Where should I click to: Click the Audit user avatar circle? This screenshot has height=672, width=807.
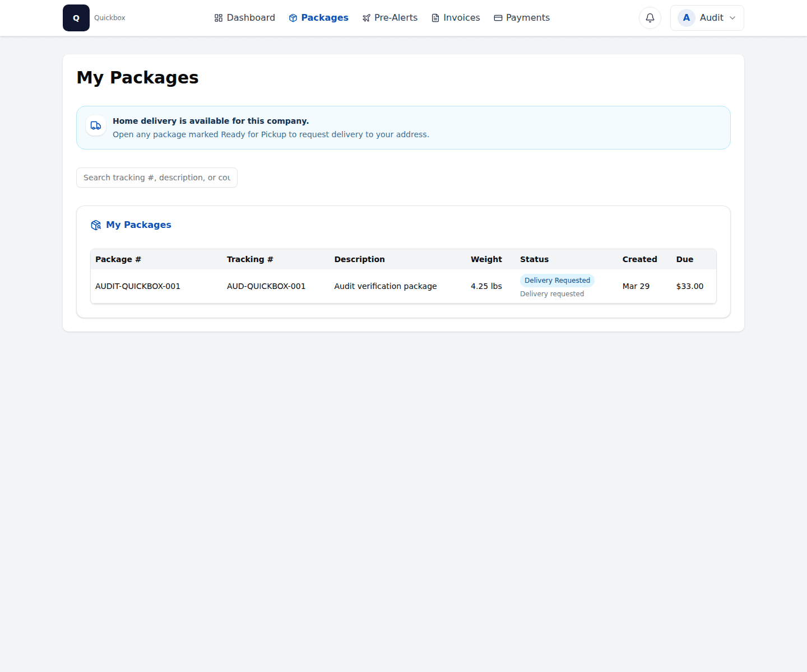pos(686,17)
